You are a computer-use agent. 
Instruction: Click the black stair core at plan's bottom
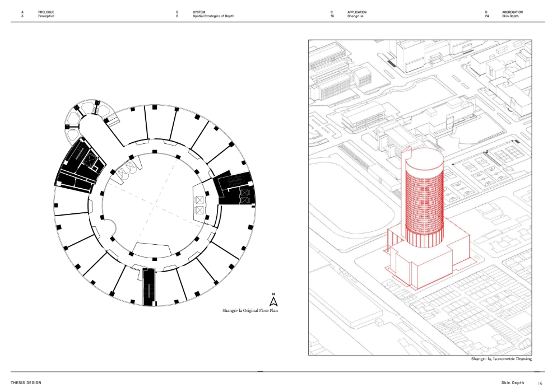pyautogui.click(x=149, y=286)
